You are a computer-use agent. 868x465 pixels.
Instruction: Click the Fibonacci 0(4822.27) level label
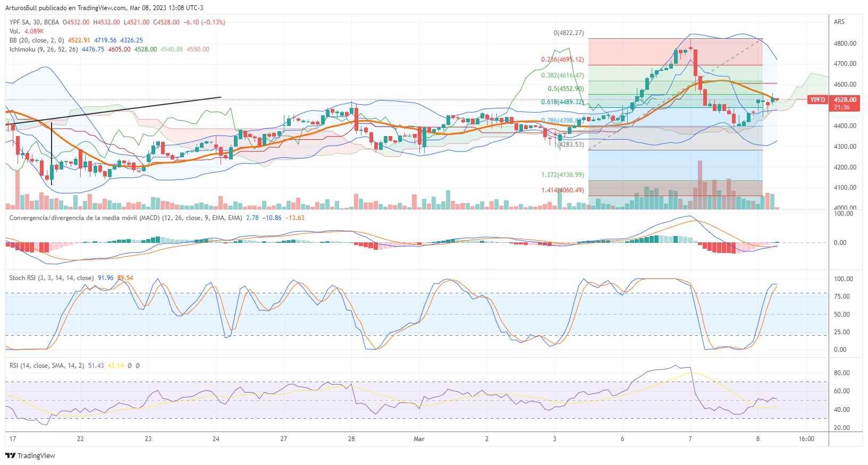point(569,33)
